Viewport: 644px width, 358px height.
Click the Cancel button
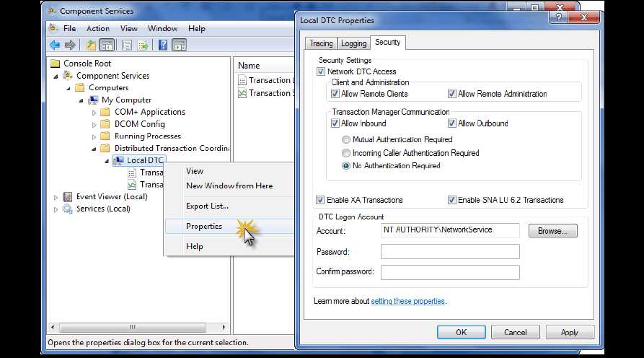point(516,332)
